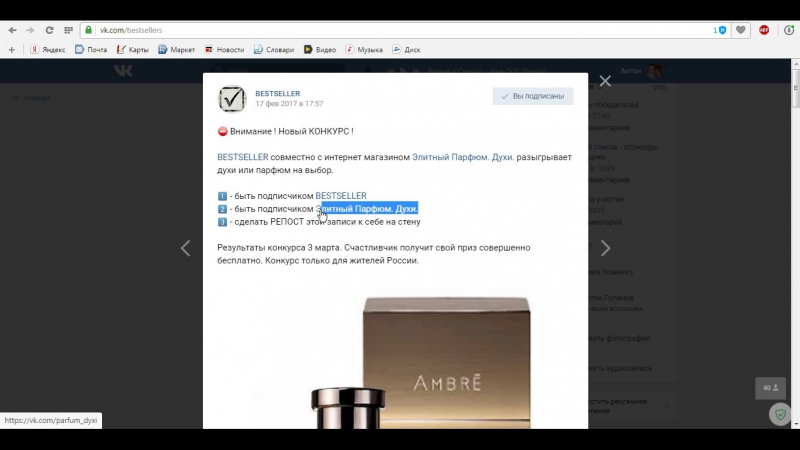Image resolution: width=800 pixels, height=450 pixels.
Task: Click the green padlock security icon
Action: click(x=89, y=30)
